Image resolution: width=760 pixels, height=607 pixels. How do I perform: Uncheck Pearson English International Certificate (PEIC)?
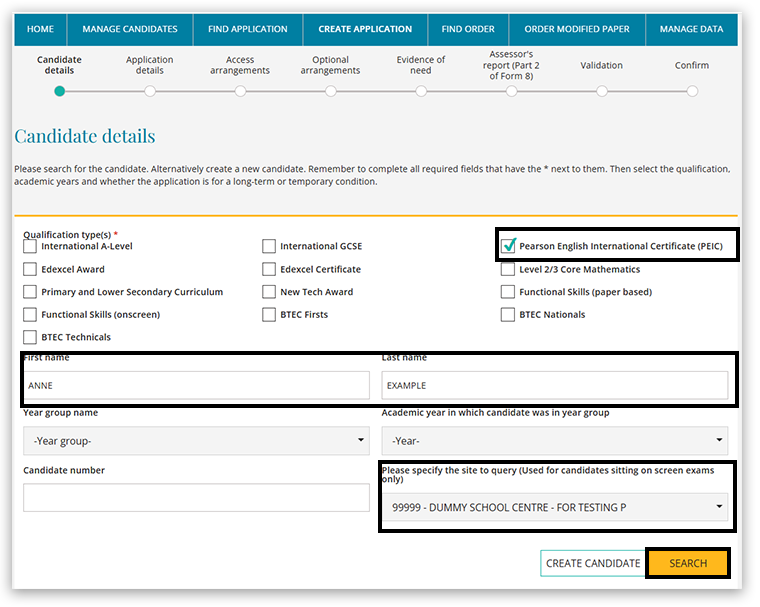pos(509,246)
